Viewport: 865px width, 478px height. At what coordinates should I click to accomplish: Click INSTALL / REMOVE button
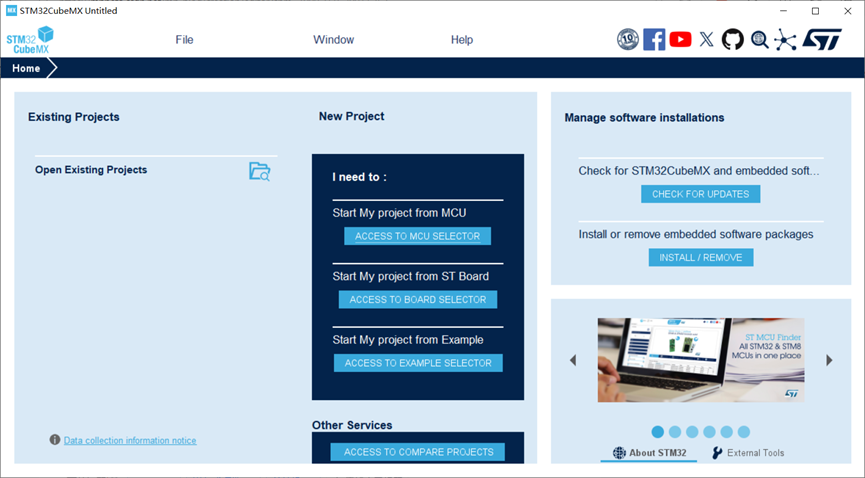[701, 258]
